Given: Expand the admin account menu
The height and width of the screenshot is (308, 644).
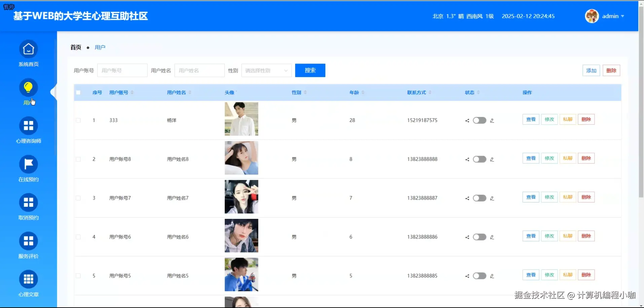Looking at the screenshot, I should (x=613, y=16).
